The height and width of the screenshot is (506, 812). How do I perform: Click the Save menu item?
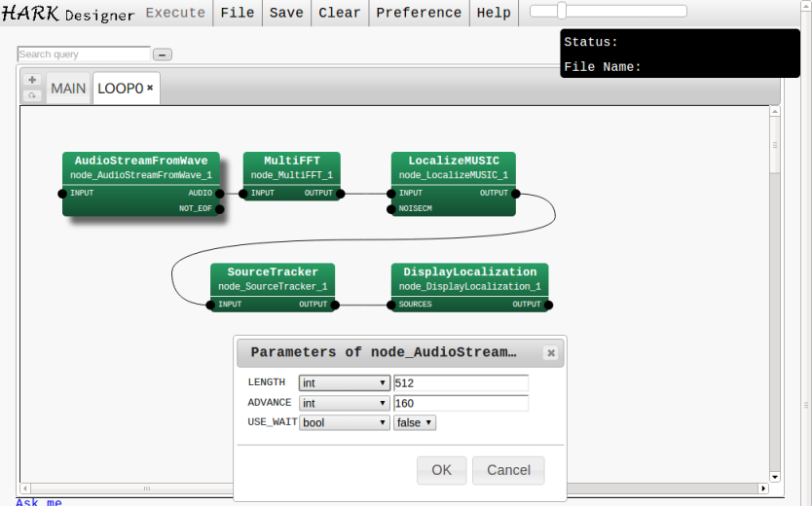(x=286, y=13)
